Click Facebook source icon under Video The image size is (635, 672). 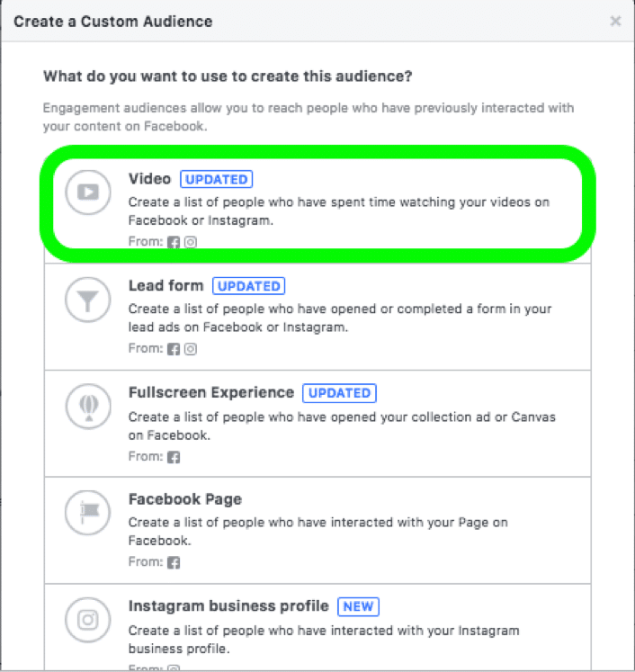point(174,242)
